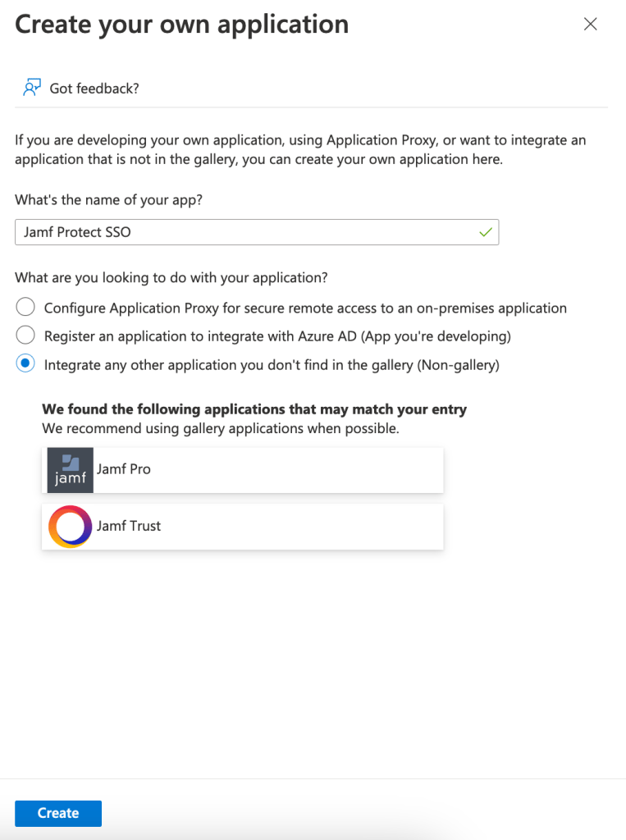Click the Create your own application heading
Viewport: 626px width, 840px height.
coord(181,25)
